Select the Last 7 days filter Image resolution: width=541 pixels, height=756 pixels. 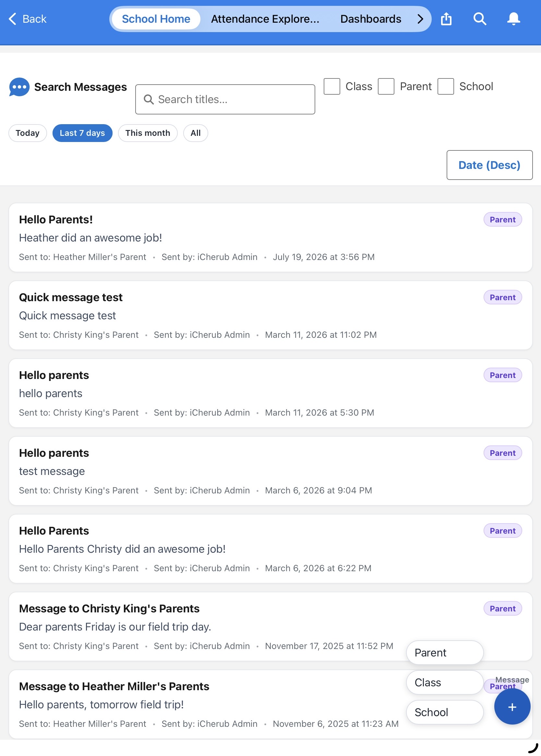[x=82, y=133]
